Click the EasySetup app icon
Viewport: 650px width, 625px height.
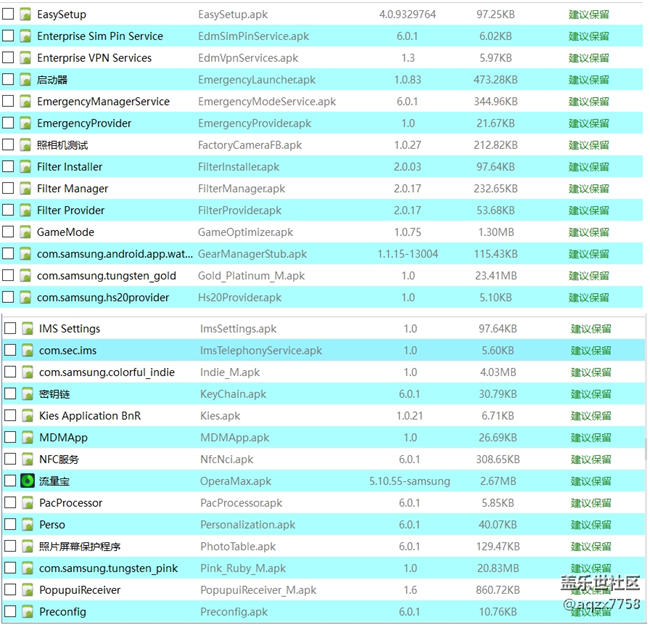26,14
